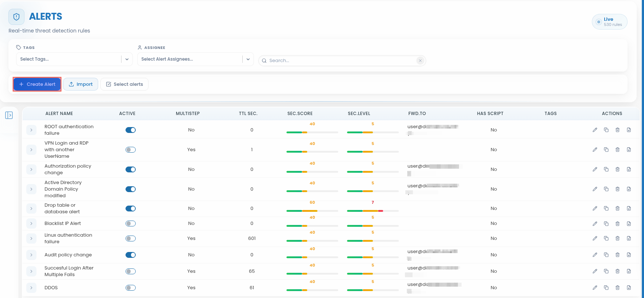The width and height of the screenshot is (644, 298).
Task: Turn on the DDOS alert toggle
Action: [131, 288]
